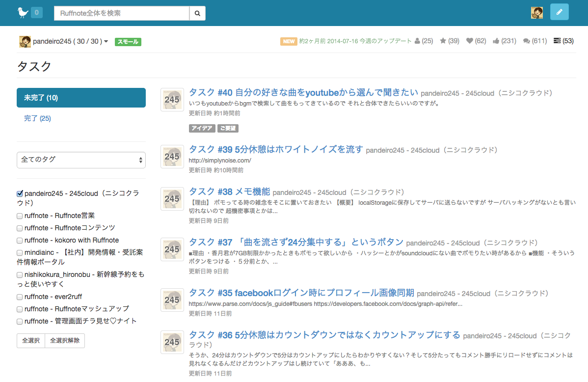This screenshot has height=382, width=588.
Task: Click the 245 thumbnail for task #37
Action: tap(172, 249)
